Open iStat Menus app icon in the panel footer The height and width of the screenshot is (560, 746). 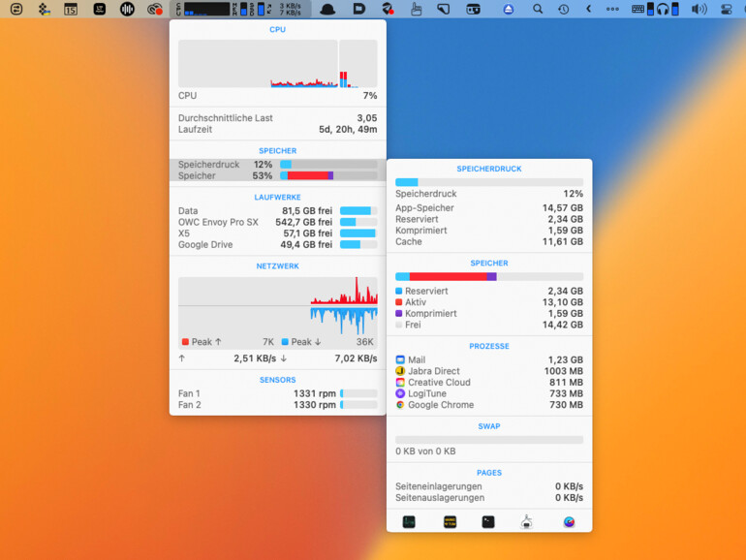(569, 522)
